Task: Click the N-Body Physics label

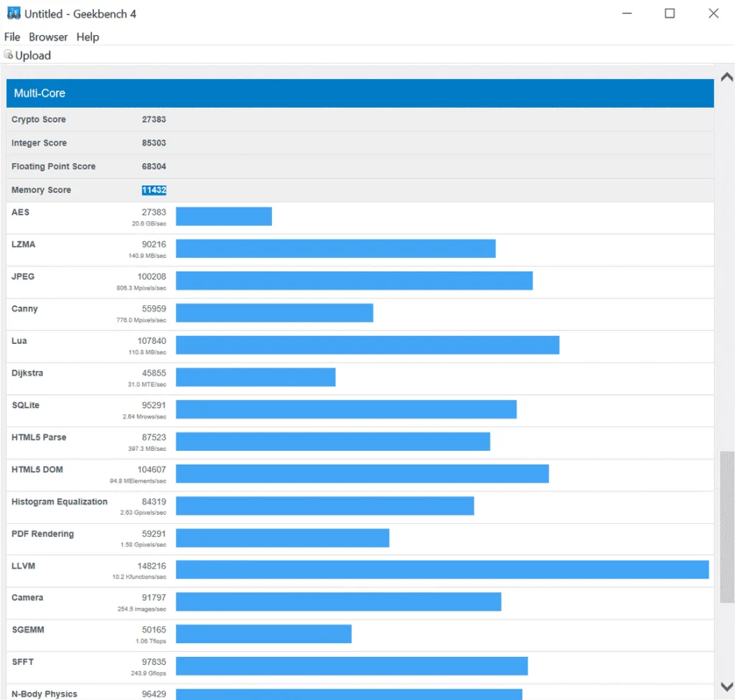Action: coord(44,694)
